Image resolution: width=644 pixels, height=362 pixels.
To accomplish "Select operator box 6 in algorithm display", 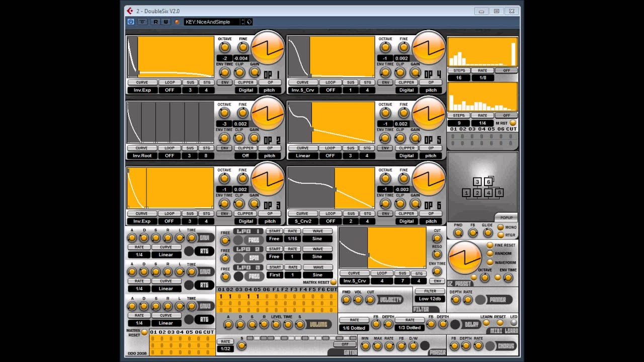I will click(x=488, y=182).
